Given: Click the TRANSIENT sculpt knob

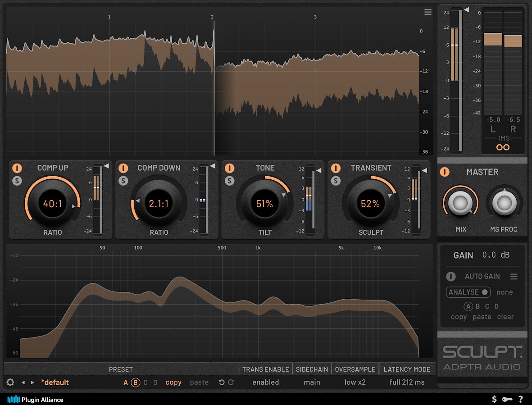Looking at the screenshot, I should pos(370,204).
